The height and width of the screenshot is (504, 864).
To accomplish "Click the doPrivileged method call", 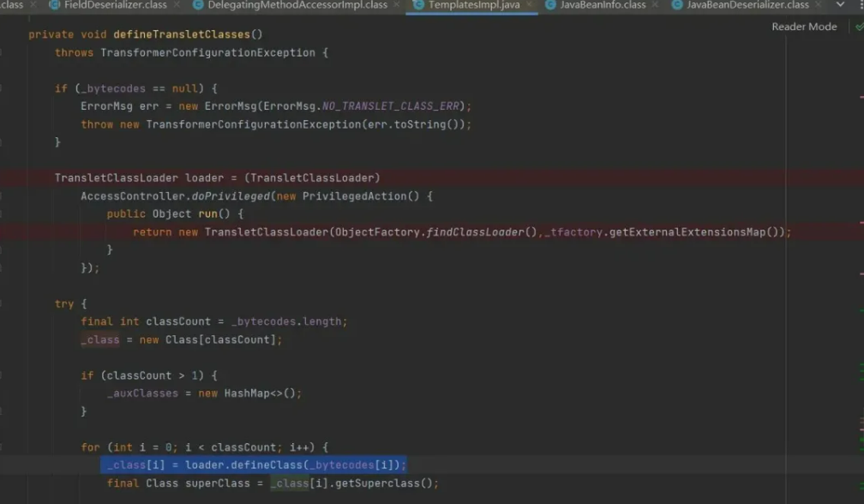I will pos(231,196).
